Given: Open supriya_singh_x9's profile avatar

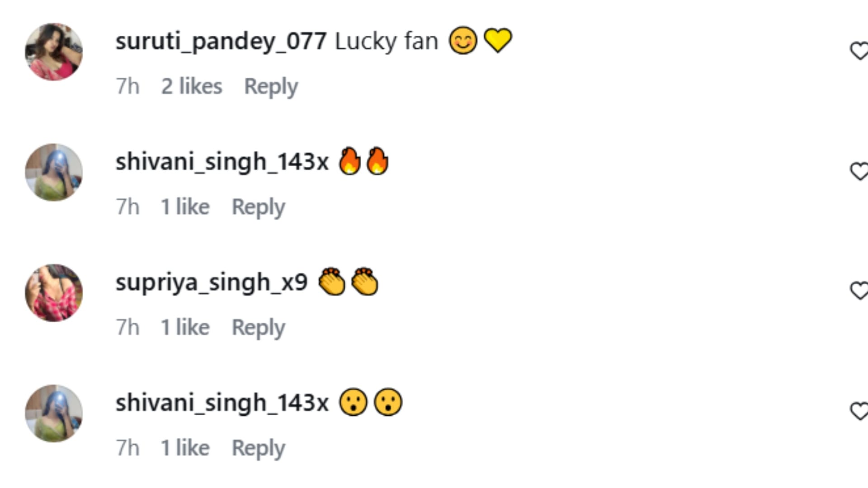Looking at the screenshot, I should click(54, 293).
